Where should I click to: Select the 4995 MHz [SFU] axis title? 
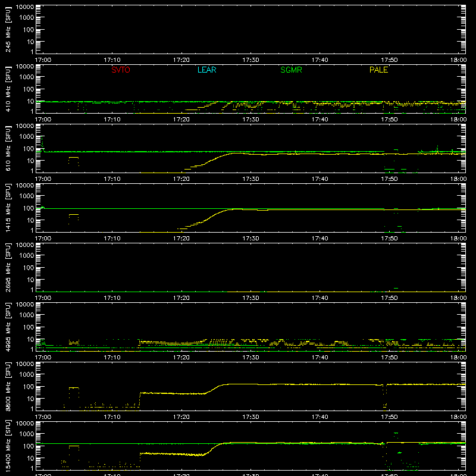pyautogui.click(x=8, y=327)
